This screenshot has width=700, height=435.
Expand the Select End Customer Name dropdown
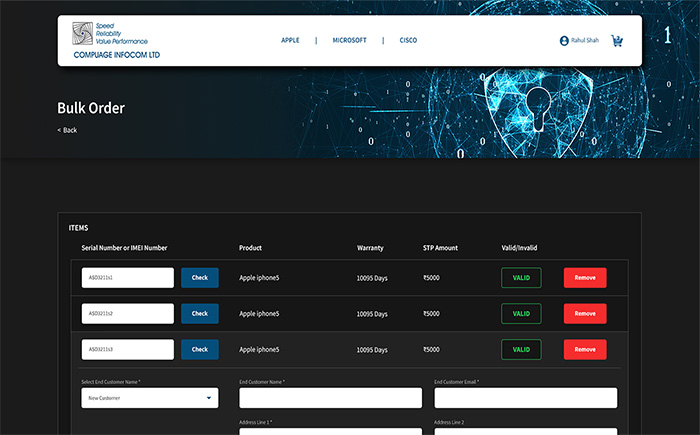point(150,398)
